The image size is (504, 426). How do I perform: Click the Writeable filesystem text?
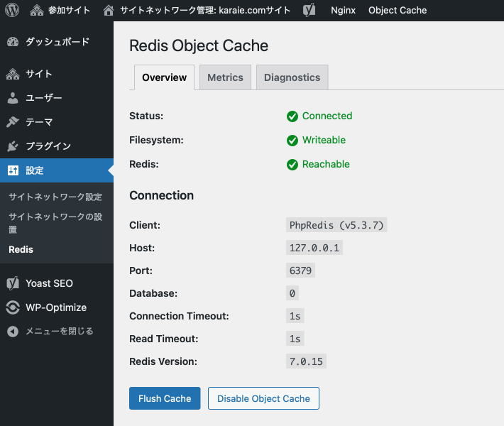[x=324, y=140]
